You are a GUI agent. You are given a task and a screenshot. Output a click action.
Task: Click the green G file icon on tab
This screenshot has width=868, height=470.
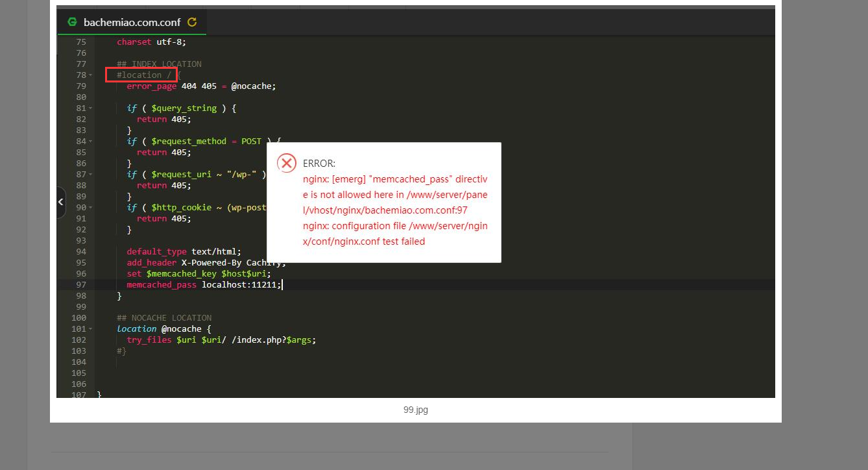click(72, 22)
